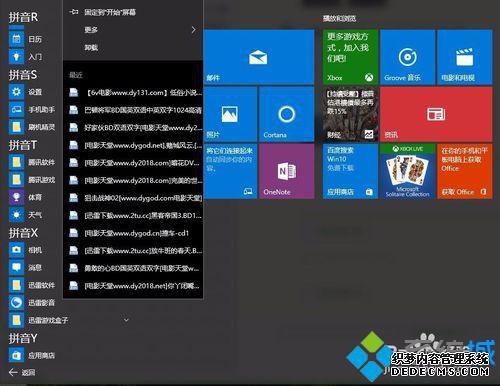Open the Weather (天气) sun icon
500x386 pixels.
[16, 215]
